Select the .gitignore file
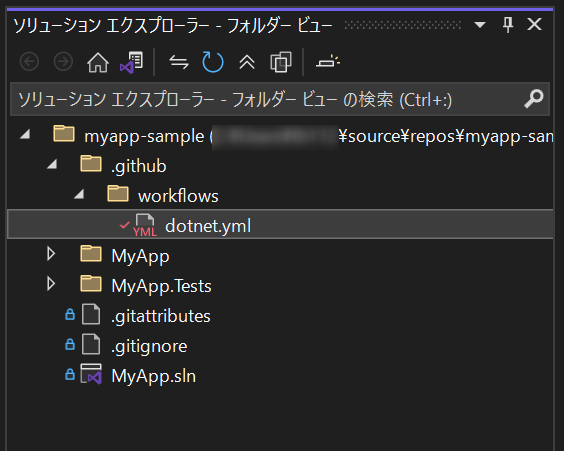 coord(149,346)
